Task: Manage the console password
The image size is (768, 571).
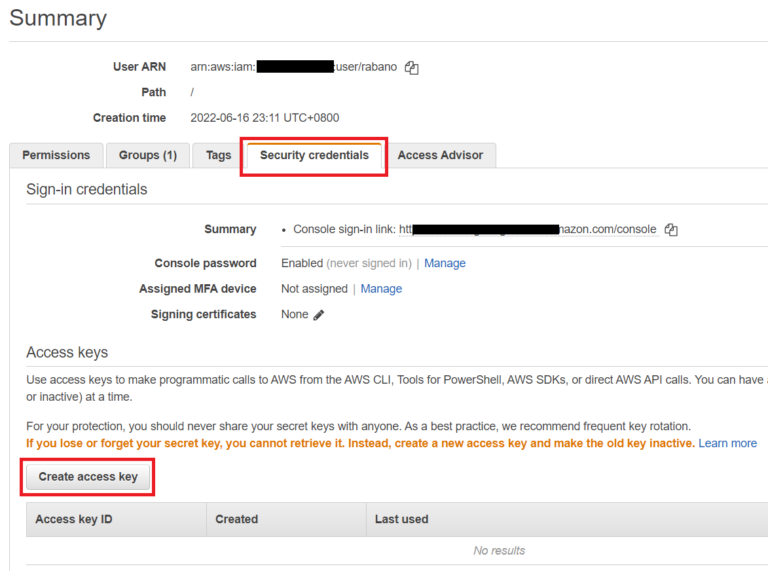Action: pyautogui.click(x=445, y=263)
